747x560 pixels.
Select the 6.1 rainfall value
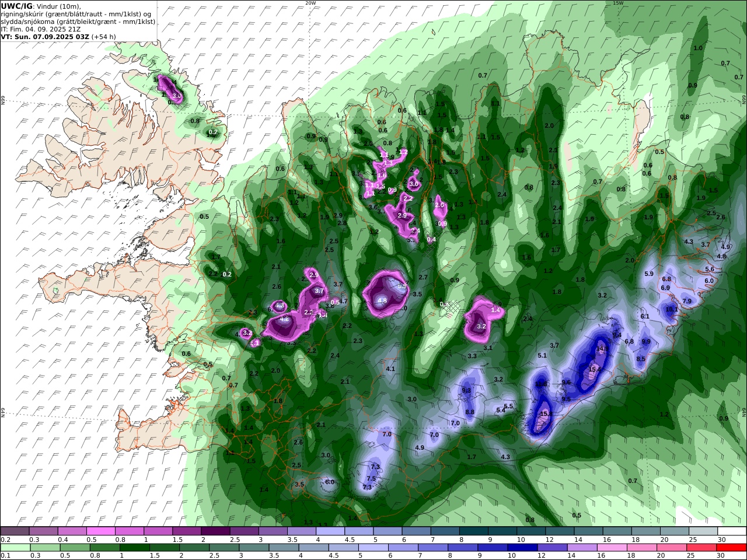click(645, 316)
